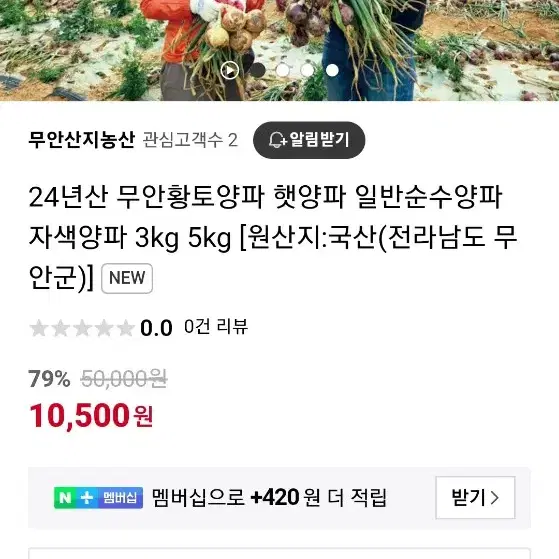Jump to the third carousel dot

coord(282,70)
